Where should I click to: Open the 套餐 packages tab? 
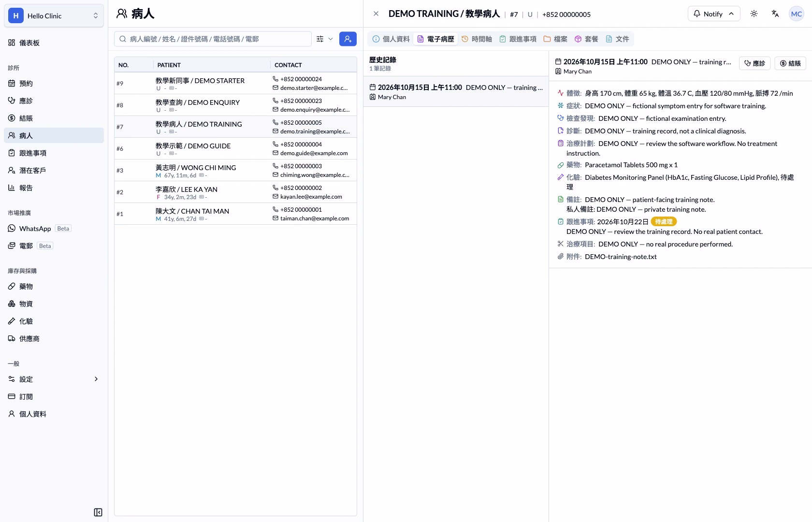tap(586, 39)
